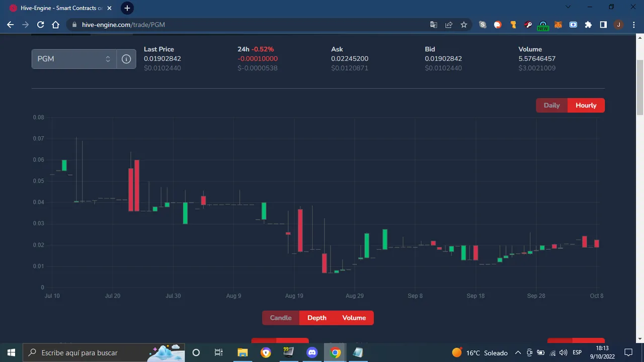Open the Wi-Fi network tray icon
The image size is (644, 362).
(552, 352)
